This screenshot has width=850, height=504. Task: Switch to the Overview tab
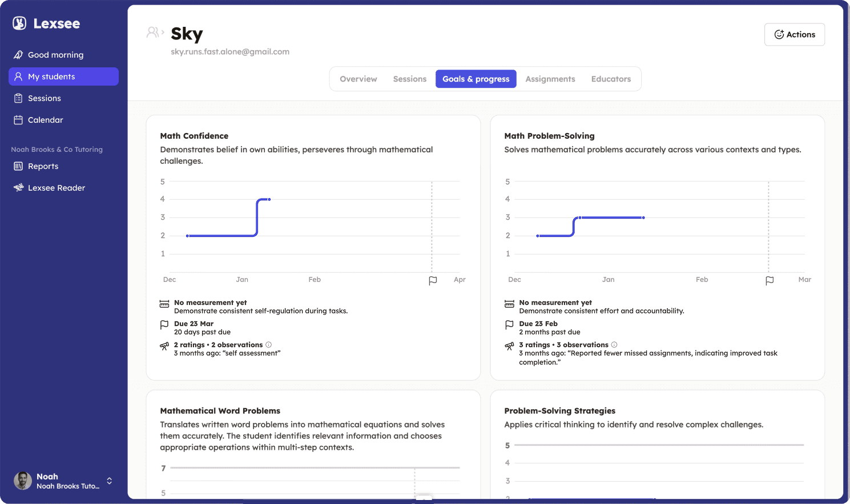(358, 79)
